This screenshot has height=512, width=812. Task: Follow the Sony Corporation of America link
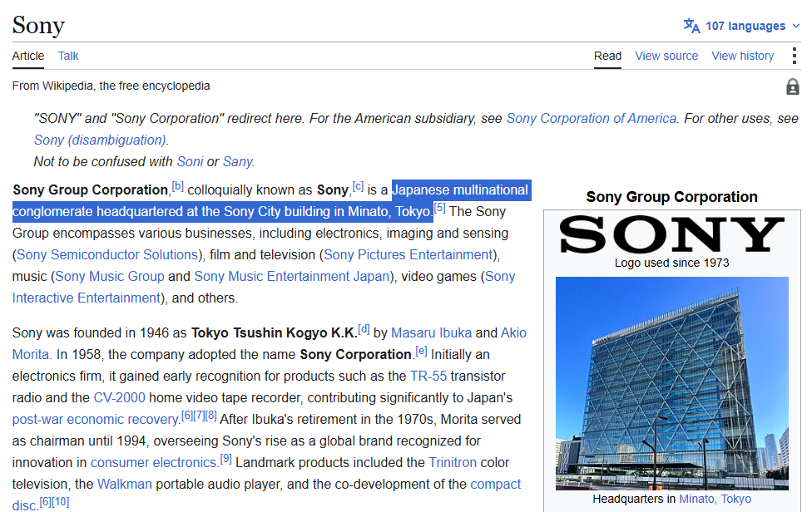592,118
